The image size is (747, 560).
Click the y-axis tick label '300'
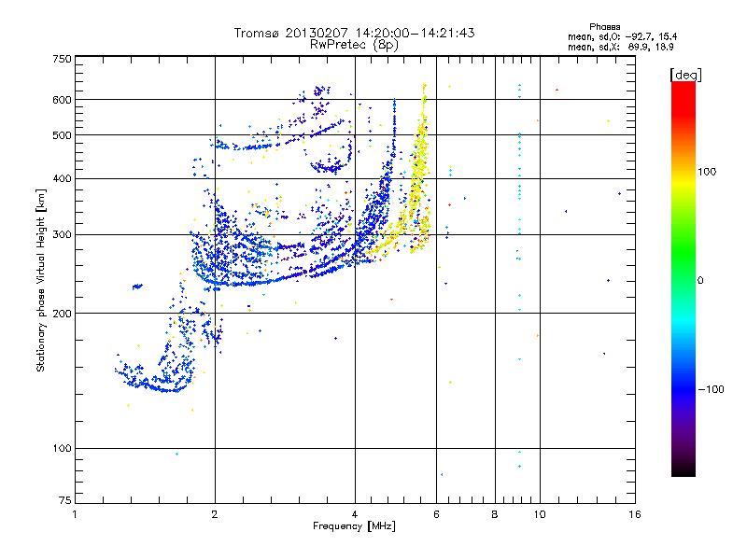pos(63,235)
